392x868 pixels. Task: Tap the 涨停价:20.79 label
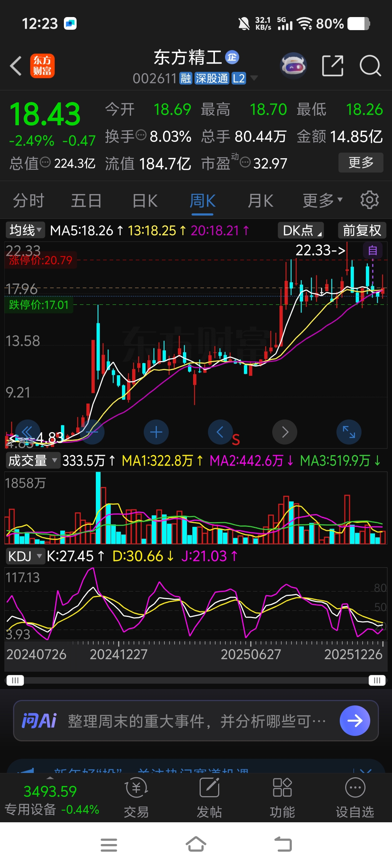[x=41, y=260]
